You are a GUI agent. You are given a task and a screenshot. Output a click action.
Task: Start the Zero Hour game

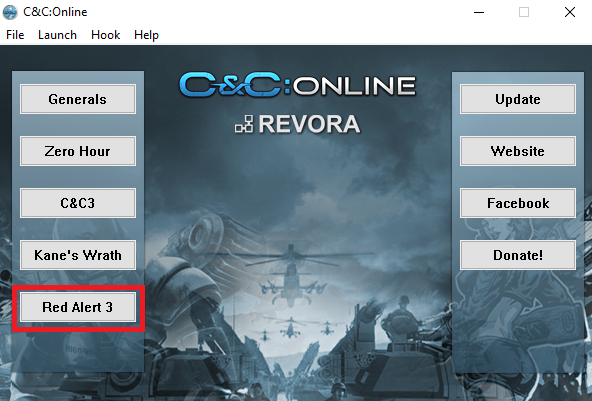pyautogui.click(x=78, y=151)
